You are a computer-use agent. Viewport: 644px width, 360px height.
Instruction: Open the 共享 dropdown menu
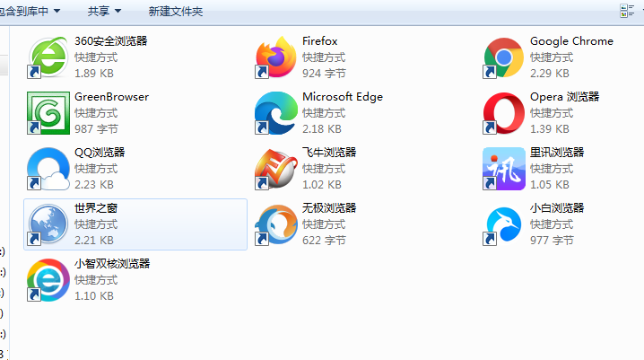(104, 11)
